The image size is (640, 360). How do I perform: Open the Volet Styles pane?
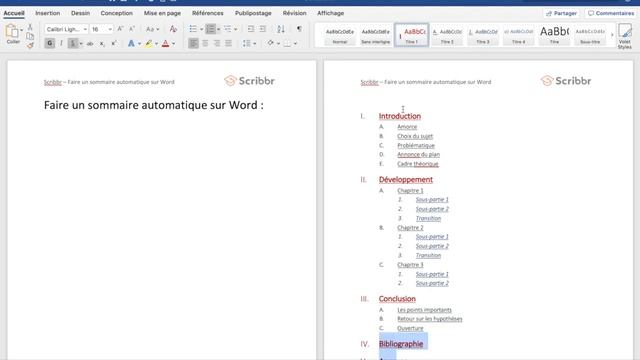624,36
